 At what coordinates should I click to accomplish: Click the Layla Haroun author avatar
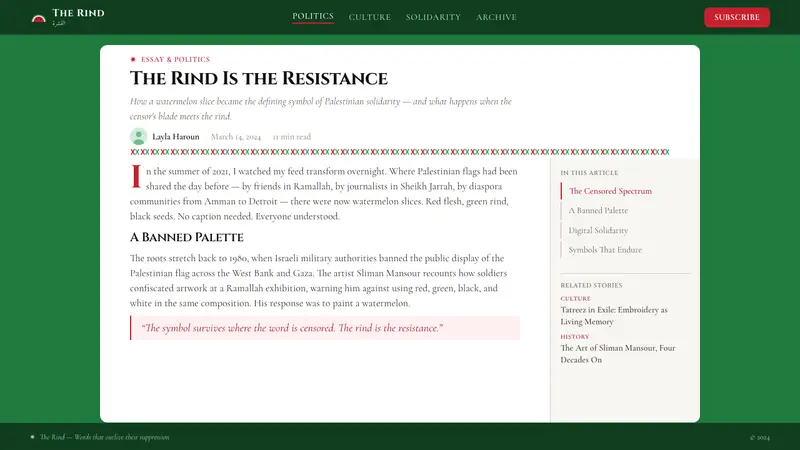pos(138,136)
